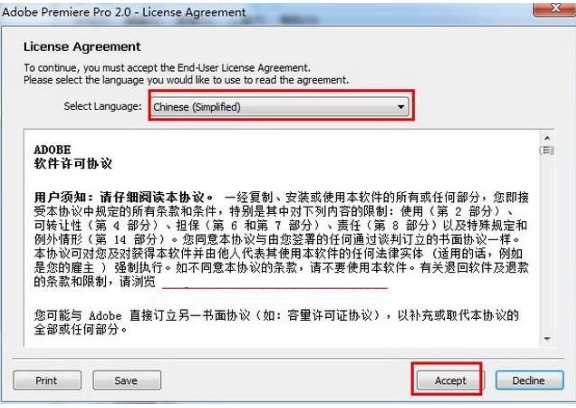The width and height of the screenshot is (576, 408).
Task: Click the Select Language label
Action: pos(102,106)
